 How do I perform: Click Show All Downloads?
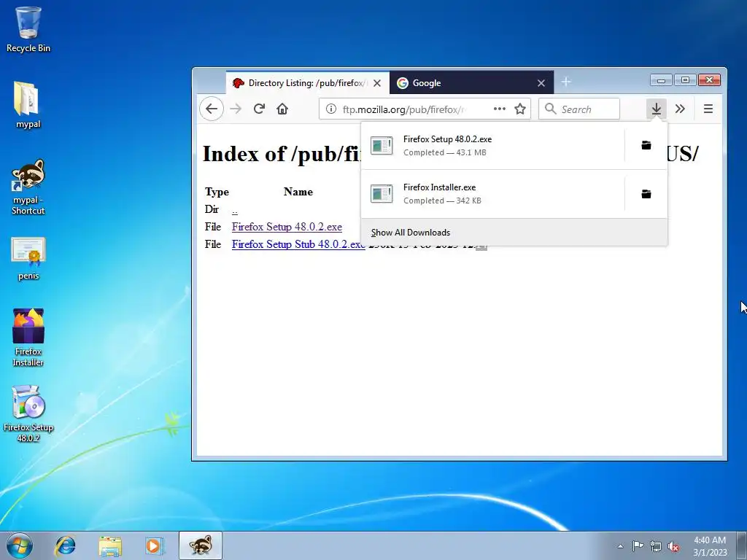pyautogui.click(x=514, y=233)
